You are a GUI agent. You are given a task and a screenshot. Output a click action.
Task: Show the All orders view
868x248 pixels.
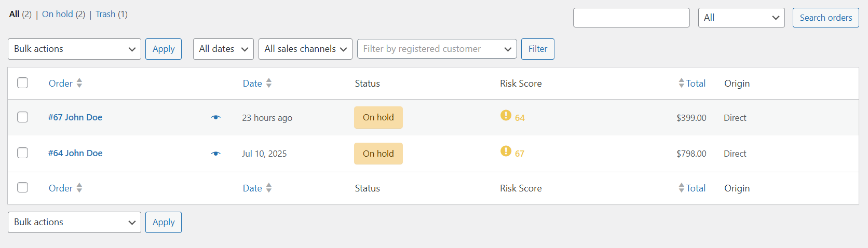pos(14,14)
